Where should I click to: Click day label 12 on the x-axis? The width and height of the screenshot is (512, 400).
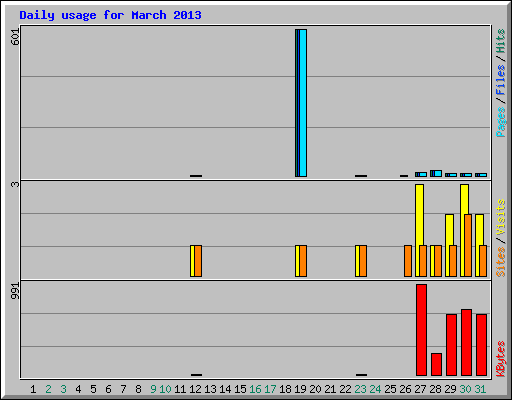[x=195, y=389]
